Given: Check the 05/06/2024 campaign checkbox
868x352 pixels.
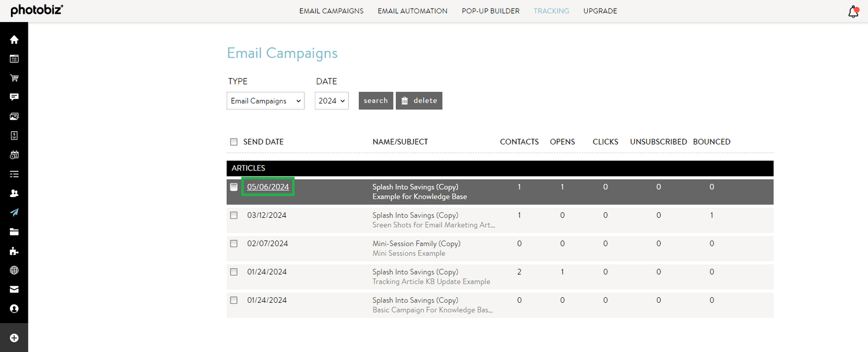Looking at the screenshot, I should [234, 187].
